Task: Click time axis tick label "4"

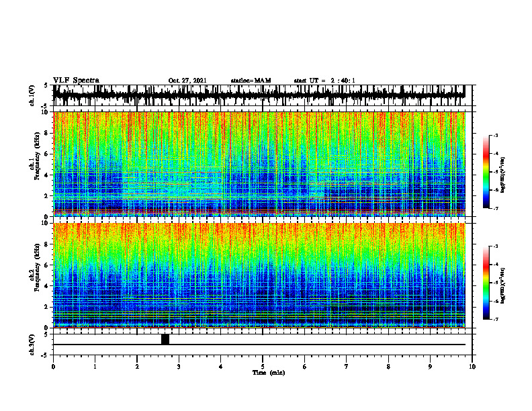Action: pos(221,367)
